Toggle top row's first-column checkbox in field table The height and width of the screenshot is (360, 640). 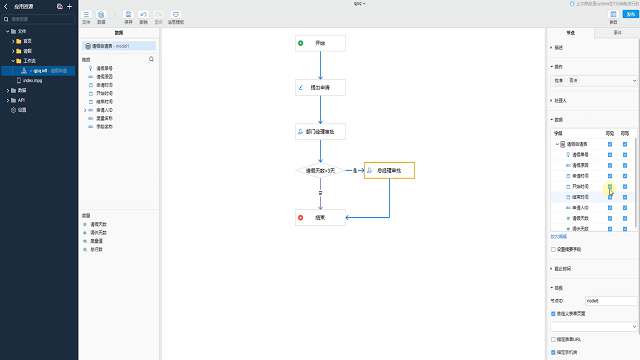tap(610, 144)
